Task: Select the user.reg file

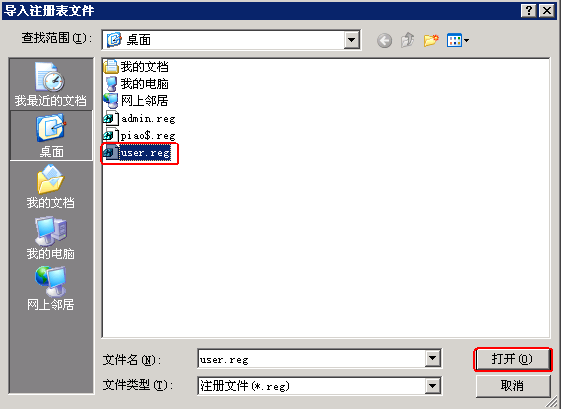Action: tap(137, 153)
